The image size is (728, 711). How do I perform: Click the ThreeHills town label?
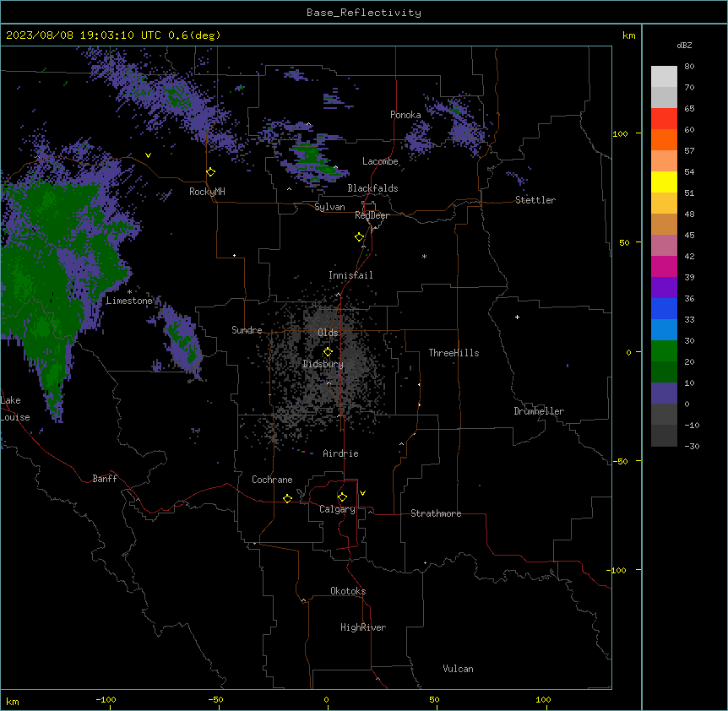(454, 353)
